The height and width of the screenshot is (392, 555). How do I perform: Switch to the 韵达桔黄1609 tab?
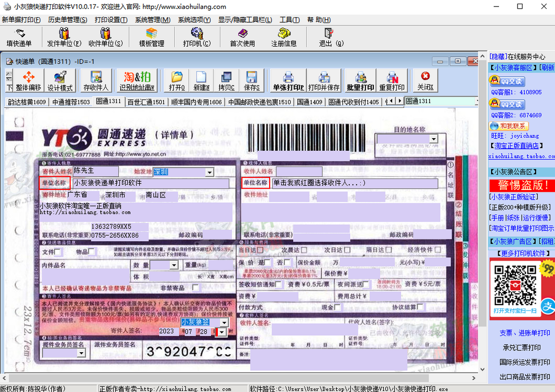point(27,102)
